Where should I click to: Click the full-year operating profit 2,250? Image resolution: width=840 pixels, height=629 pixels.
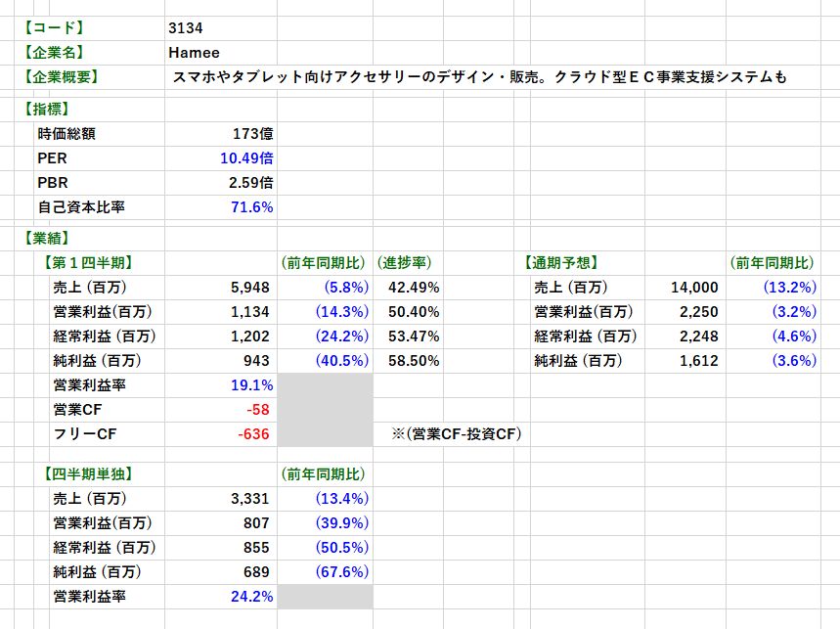click(698, 312)
